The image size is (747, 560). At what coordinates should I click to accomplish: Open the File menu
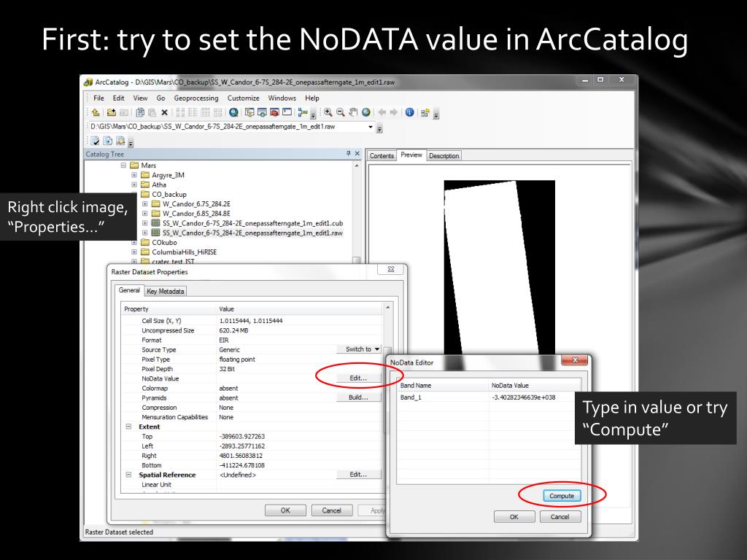coord(98,98)
